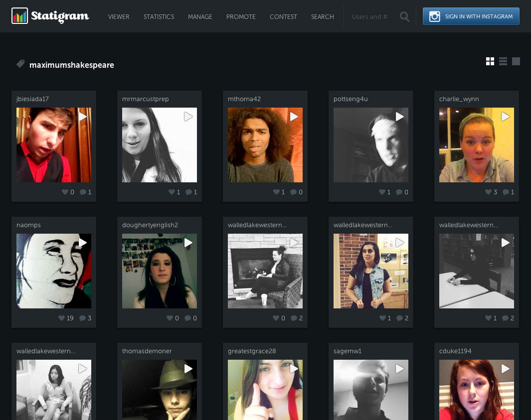Switch to list view layout
The width and height of the screenshot is (531, 420).
tap(503, 61)
